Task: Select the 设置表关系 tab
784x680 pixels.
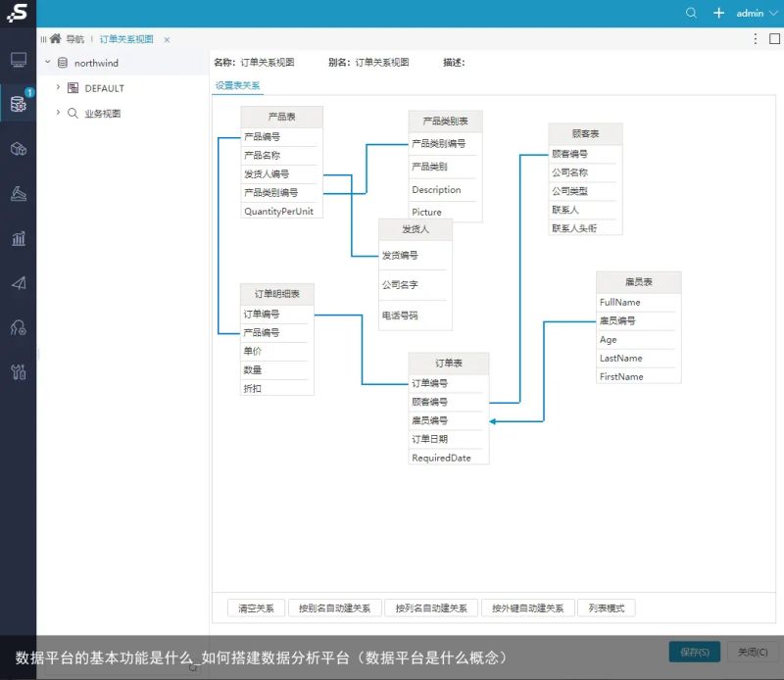Action: tap(237, 85)
